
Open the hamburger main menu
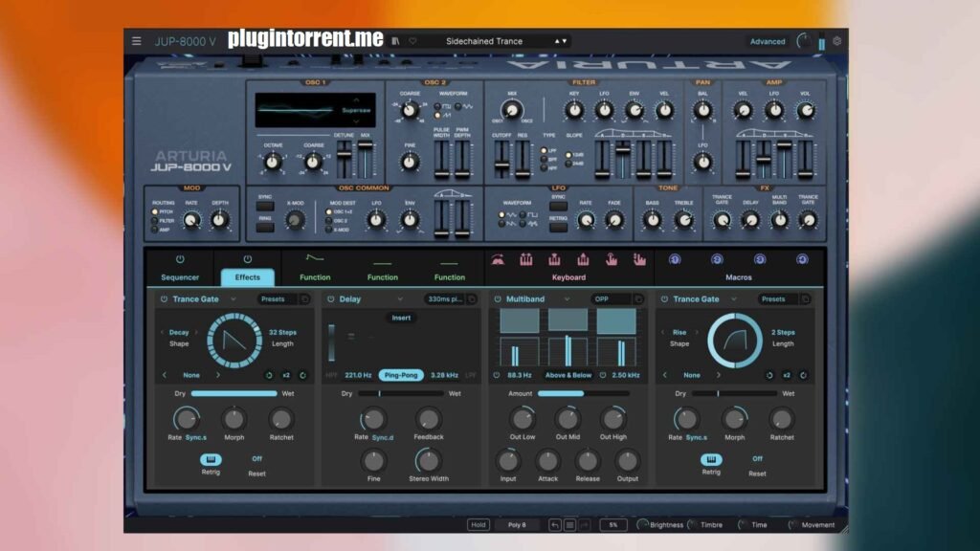pyautogui.click(x=136, y=41)
